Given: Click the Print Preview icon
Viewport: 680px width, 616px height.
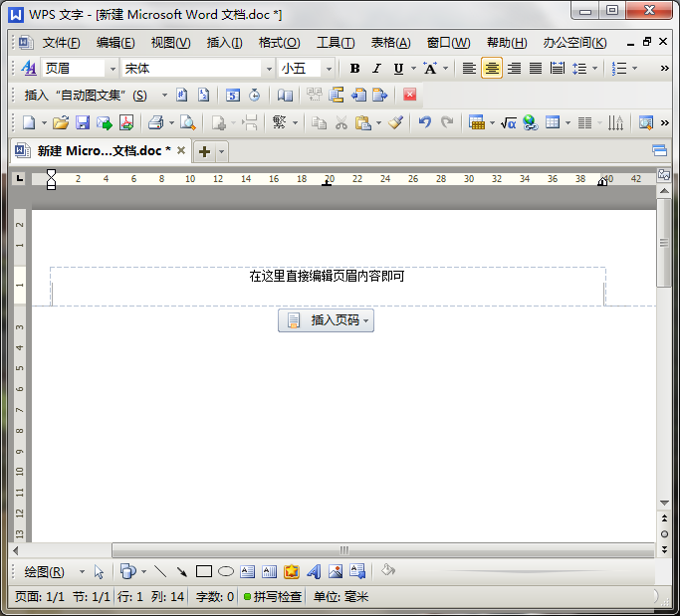Looking at the screenshot, I should [x=187, y=122].
